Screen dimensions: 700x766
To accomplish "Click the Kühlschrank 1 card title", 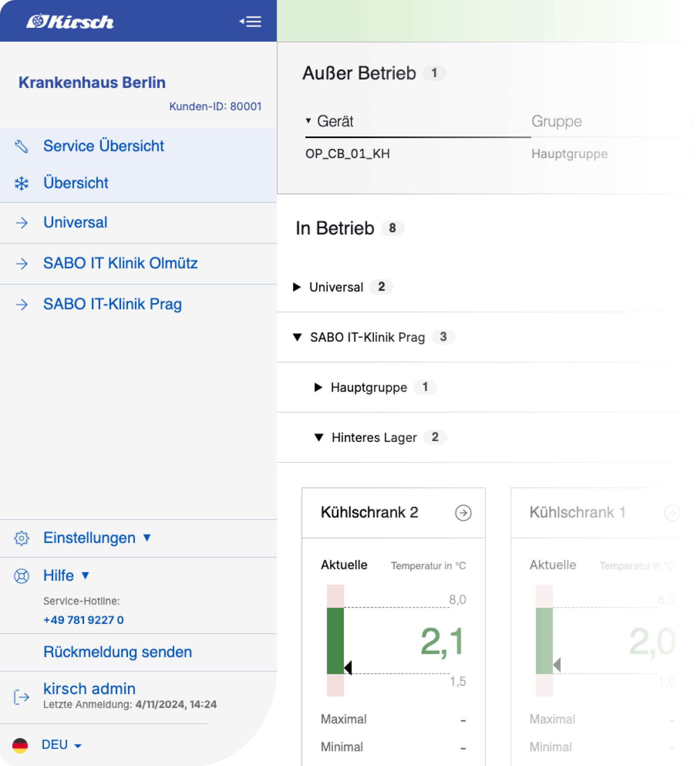I will tap(577, 513).
